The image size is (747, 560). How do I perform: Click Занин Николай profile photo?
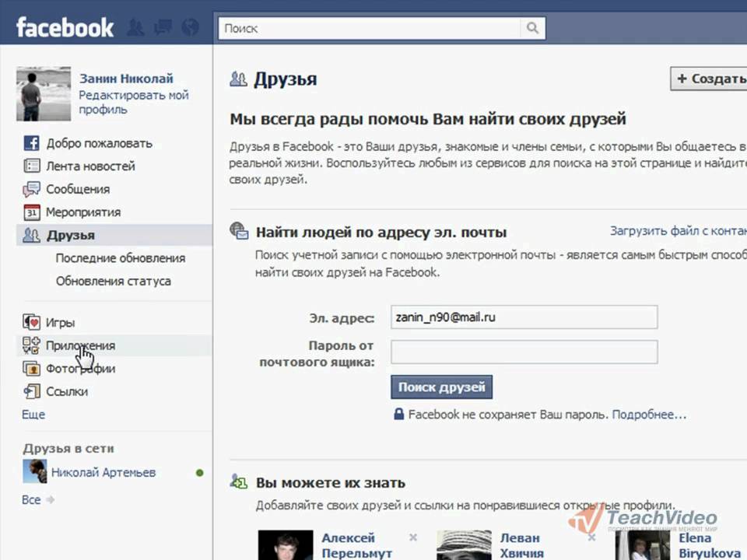[x=44, y=94]
